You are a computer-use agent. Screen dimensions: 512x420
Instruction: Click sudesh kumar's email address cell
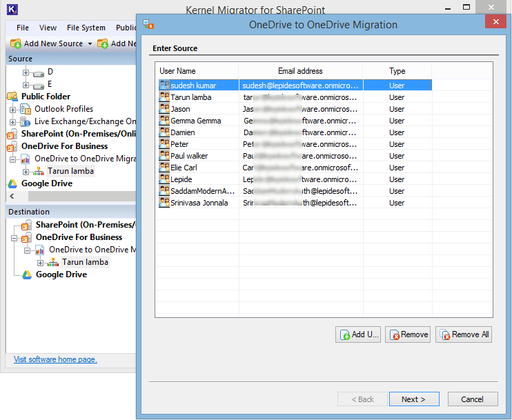[x=301, y=86]
